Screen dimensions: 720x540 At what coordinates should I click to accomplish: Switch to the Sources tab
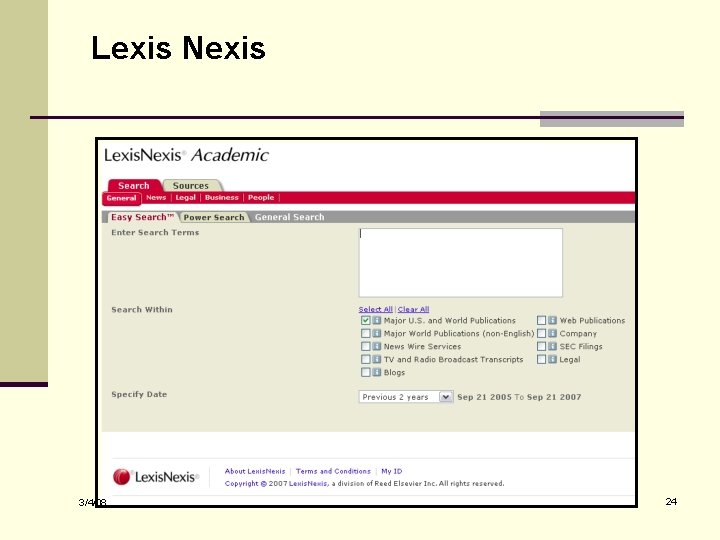coord(191,186)
